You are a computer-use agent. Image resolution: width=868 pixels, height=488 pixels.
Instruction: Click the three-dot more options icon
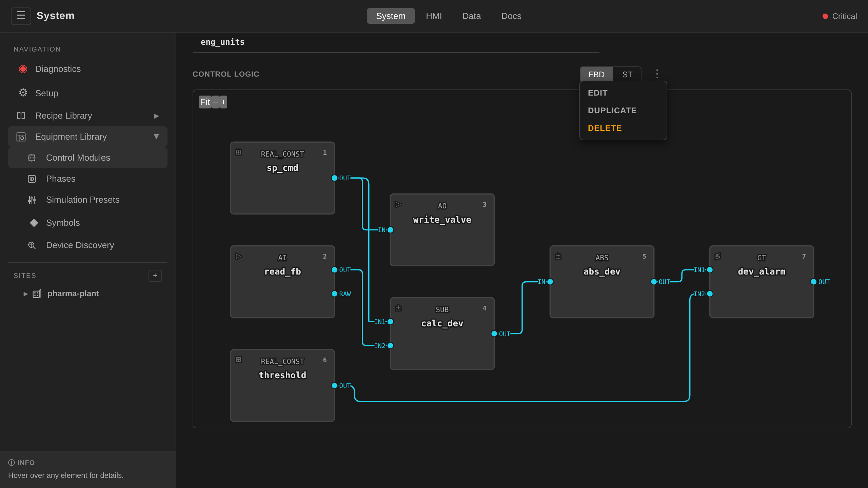tap(657, 74)
